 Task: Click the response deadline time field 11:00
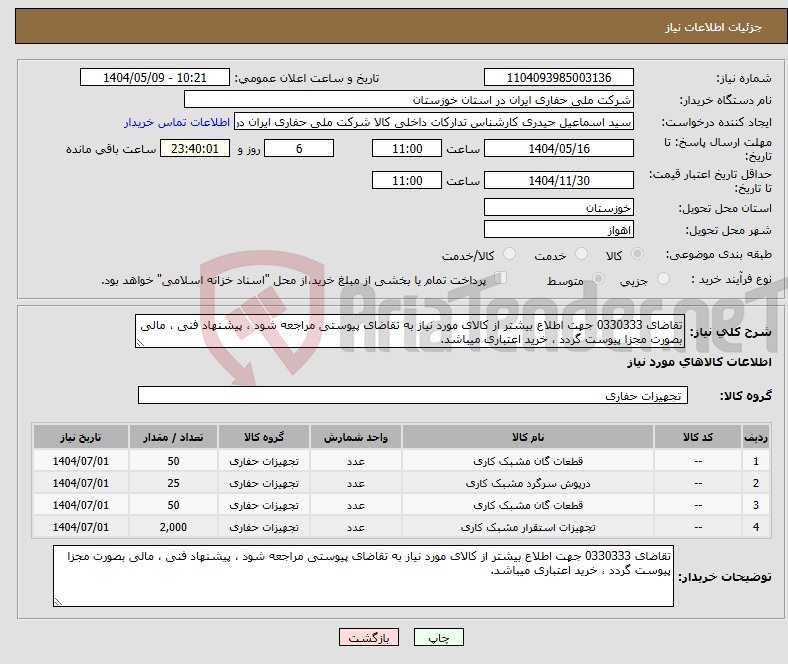pos(407,148)
